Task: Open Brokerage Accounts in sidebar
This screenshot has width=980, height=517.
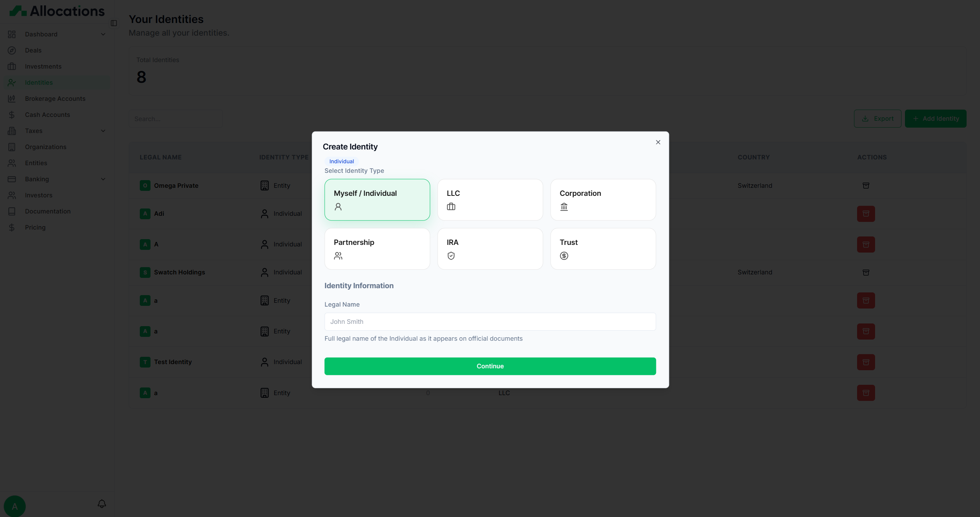Action: point(55,98)
